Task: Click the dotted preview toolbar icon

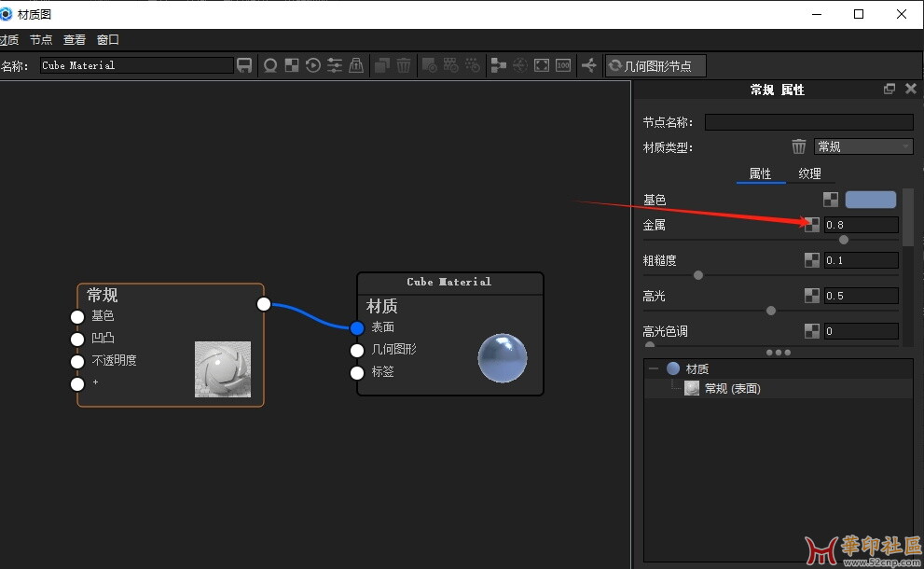Action: pos(473,65)
